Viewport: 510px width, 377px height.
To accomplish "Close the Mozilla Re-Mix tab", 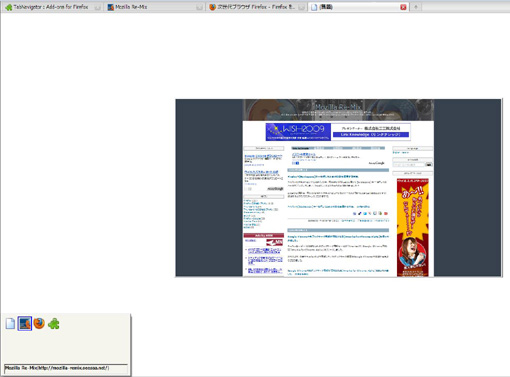I will [199, 7].
